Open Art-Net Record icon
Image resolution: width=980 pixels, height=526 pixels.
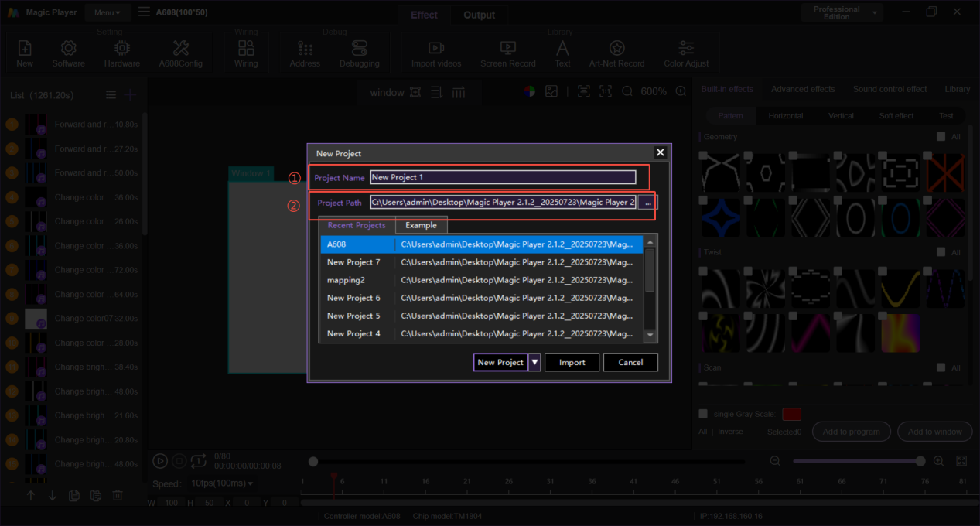pos(616,48)
